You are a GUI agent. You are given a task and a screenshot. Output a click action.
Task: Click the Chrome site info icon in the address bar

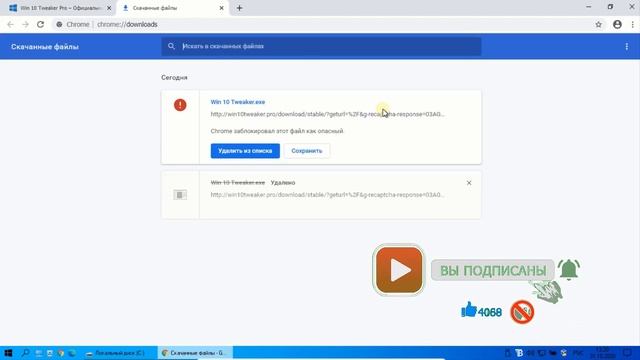click(59, 24)
